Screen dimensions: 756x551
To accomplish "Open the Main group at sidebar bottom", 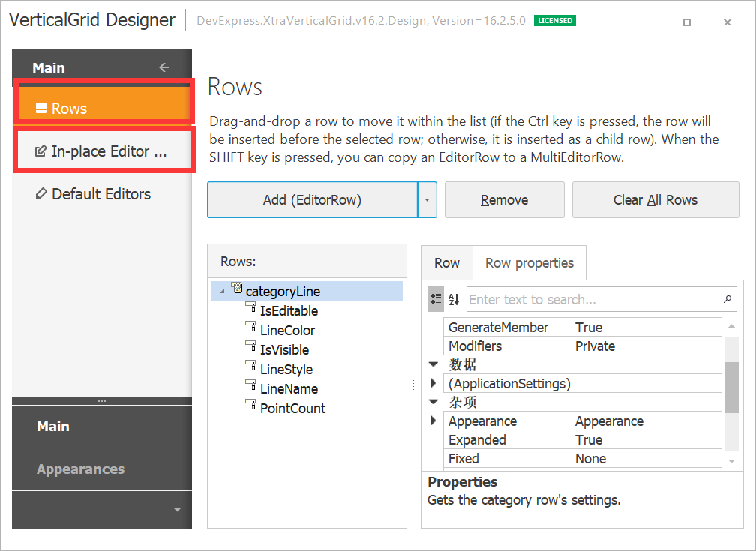I will (x=102, y=427).
